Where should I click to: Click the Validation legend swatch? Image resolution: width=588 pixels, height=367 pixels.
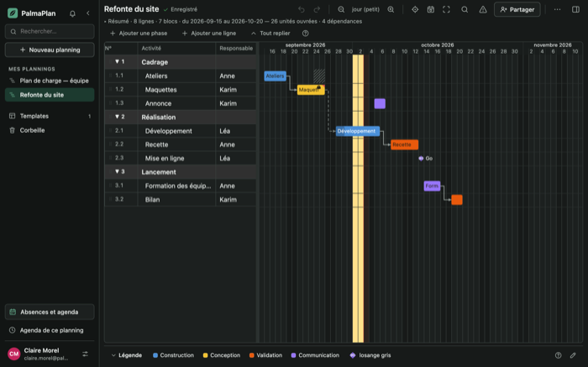pos(252,355)
